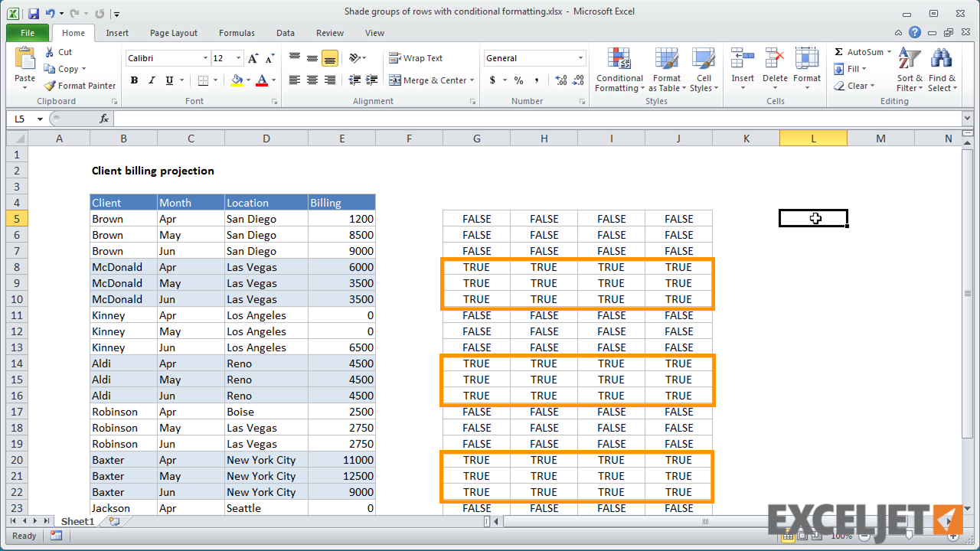
Task: Set center horizontal alignment
Action: (312, 80)
